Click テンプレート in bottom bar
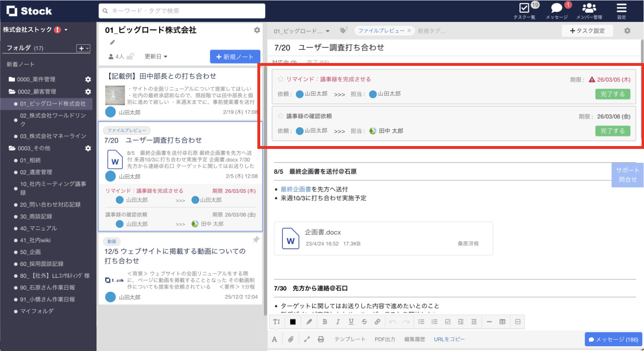This screenshot has width=644, height=351. (350, 339)
